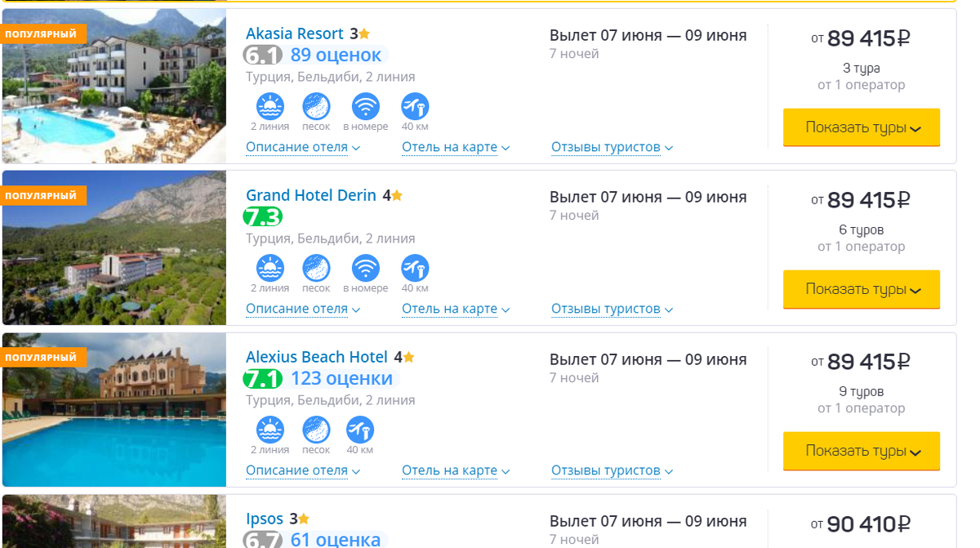Open the 123 оценки ratings link
980x548 pixels.
point(341,378)
